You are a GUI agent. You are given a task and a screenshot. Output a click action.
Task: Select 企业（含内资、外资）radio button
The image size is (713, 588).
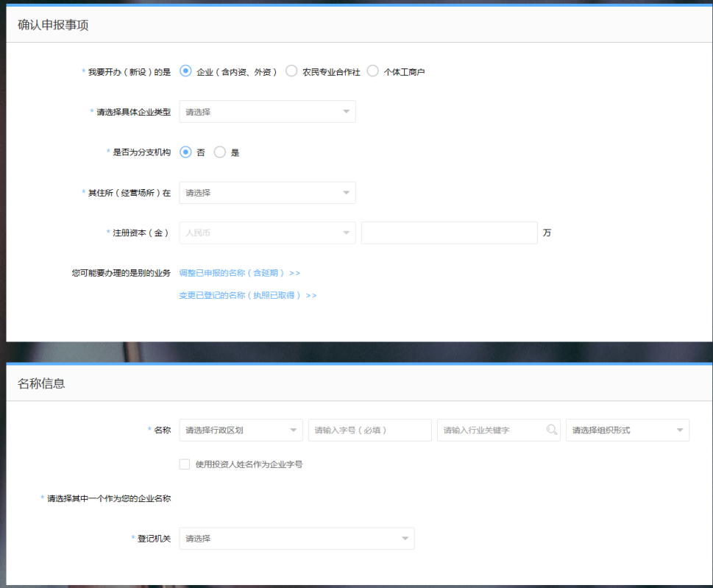(185, 71)
